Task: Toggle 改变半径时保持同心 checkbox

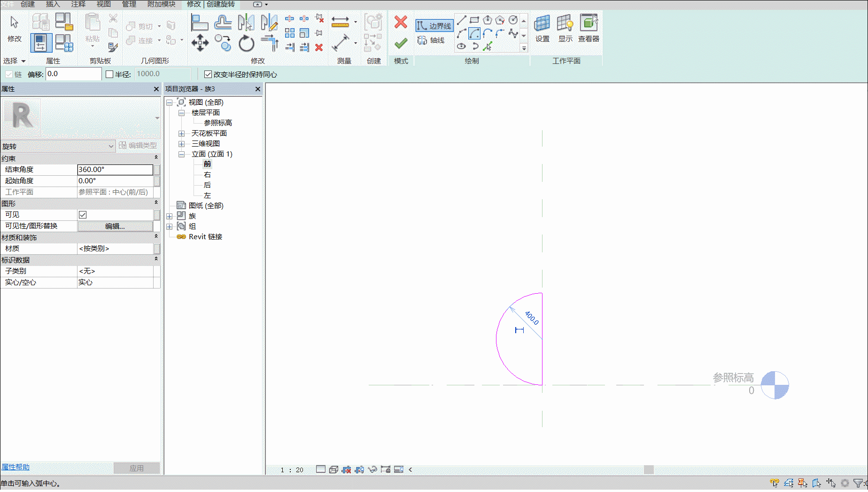Action: (x=208, y=74)
